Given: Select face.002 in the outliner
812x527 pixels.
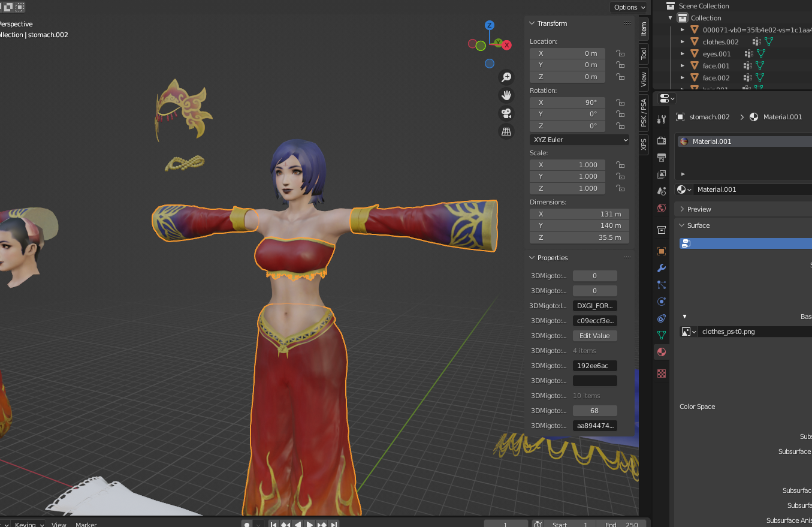Looking at the screenshot, I should pos(716,78).
